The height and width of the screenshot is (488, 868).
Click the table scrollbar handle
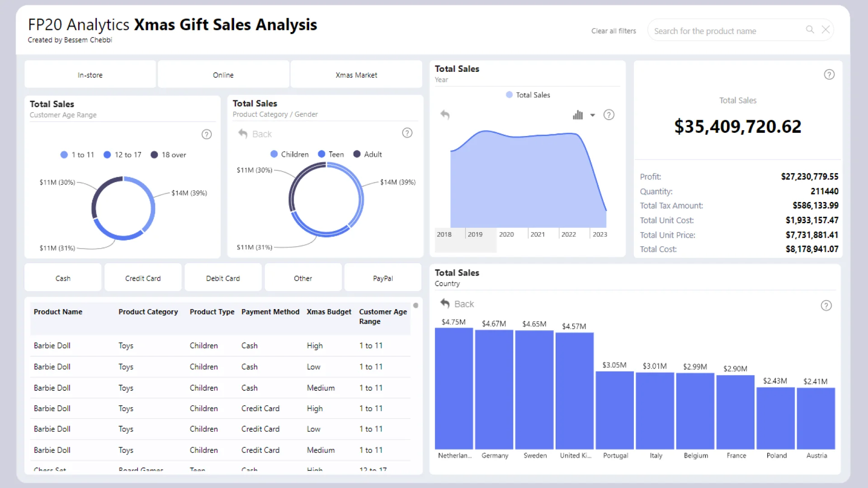(415, 305)
